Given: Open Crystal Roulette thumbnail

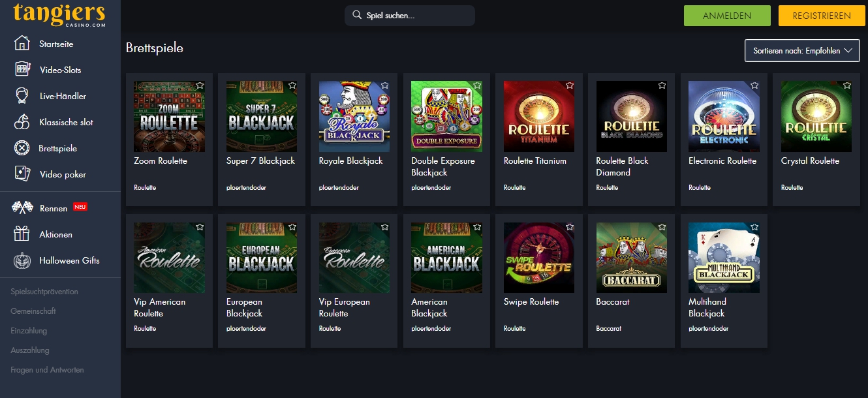Looking at the screenshot, I should coord(816,116).
